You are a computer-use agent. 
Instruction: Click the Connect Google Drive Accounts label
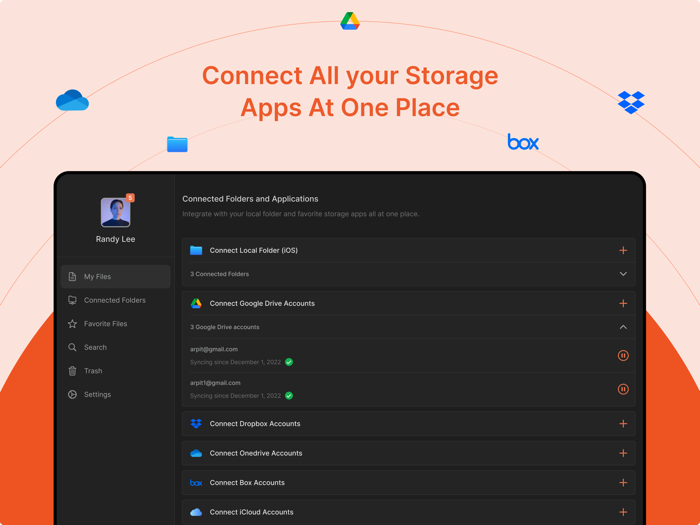(x=262, y=304)
